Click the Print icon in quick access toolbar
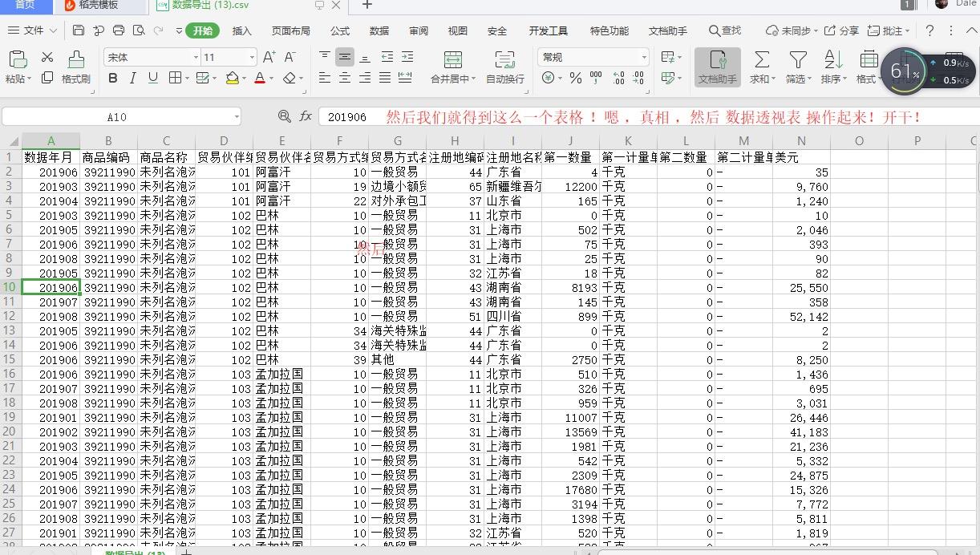 click(x=119, y=30)
